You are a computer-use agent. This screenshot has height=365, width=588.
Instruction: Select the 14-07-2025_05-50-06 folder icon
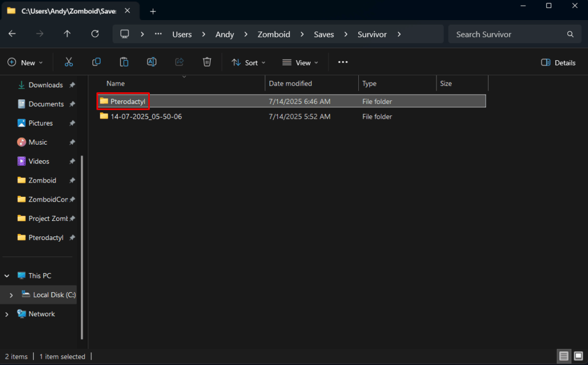click(x=104, y=116)
